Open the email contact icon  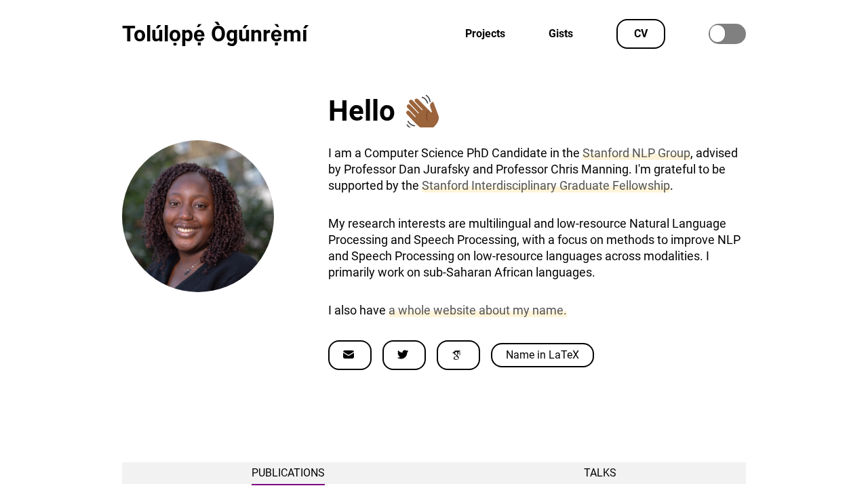pyautogui.click(x=350, y=354)
